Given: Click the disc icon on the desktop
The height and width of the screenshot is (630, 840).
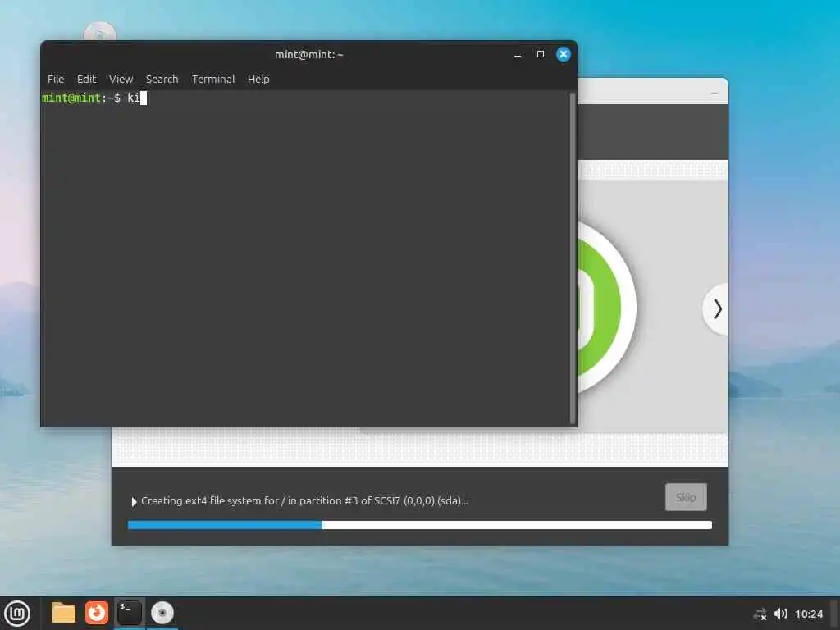Looking at the screenshot, I should pos(100,32).
